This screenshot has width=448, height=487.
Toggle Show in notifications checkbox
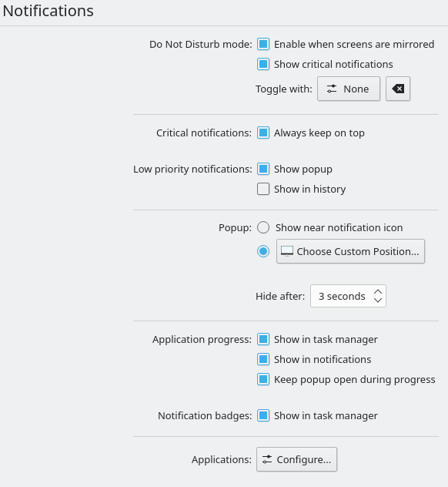pyautogui.click(x=263, y=359)
